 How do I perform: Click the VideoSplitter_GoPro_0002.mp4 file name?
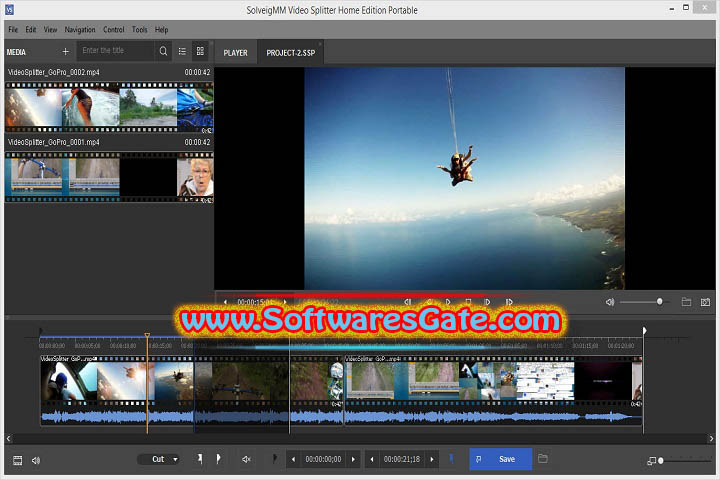tap(53, 72)
